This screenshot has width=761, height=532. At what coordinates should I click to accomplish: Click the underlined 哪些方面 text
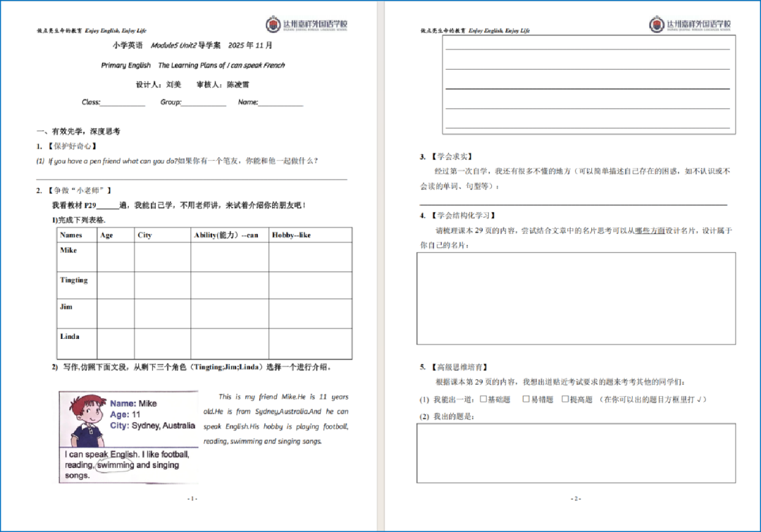click(649, 230)
